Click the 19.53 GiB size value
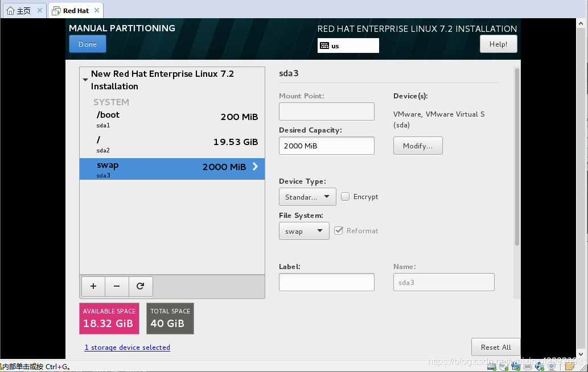The image size is (588, 372). tap(236, 142)
